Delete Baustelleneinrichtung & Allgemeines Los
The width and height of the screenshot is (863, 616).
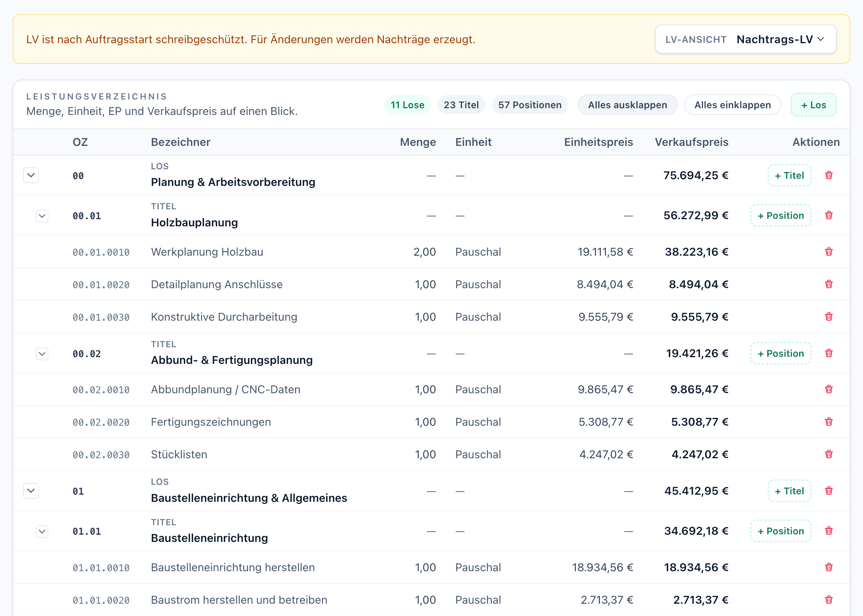(x=828, y=491)
